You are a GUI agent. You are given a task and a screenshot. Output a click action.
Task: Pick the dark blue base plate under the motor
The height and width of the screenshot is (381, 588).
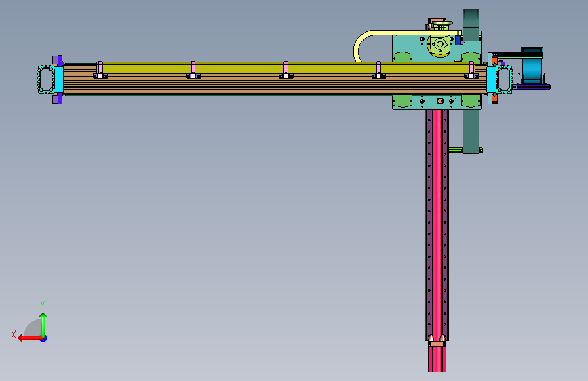[532, 87]
